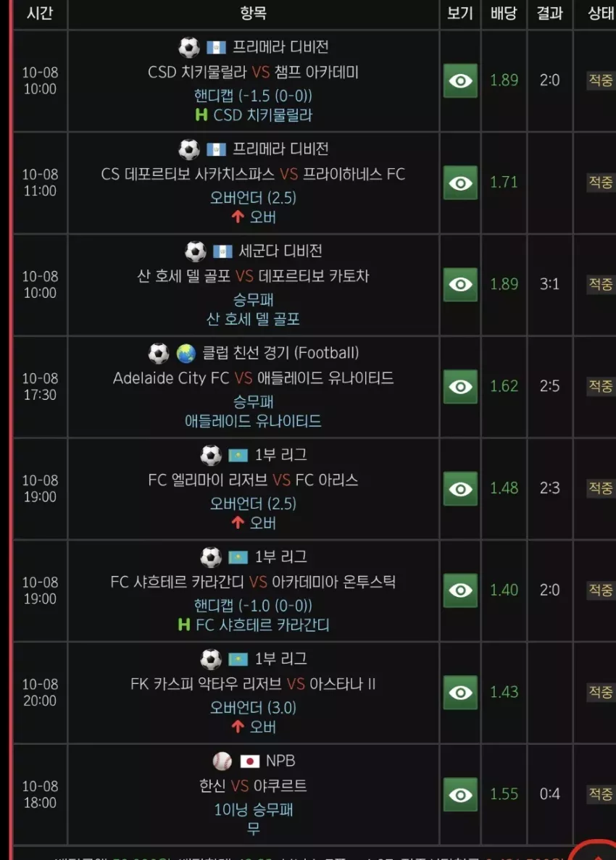This screenshot has height=860, width=616.
Task: Select the 시간 column header
Action: [x=40, y=13]
